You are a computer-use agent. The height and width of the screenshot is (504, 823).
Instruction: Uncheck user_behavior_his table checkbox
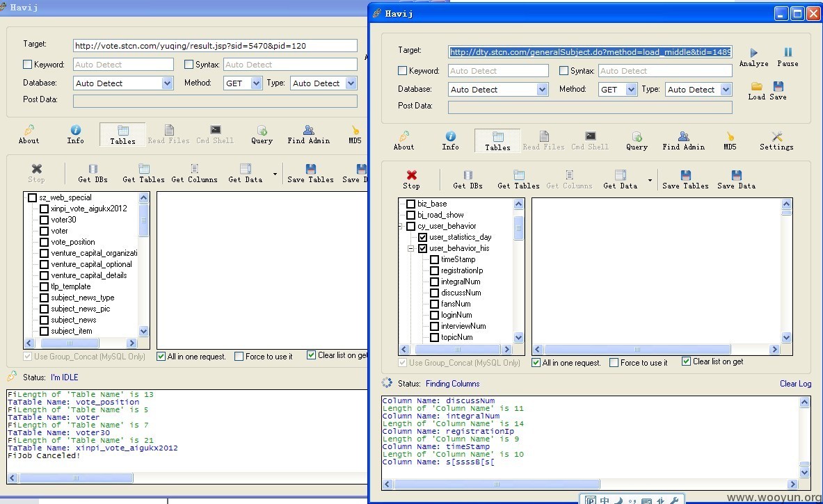pos(422,248)
